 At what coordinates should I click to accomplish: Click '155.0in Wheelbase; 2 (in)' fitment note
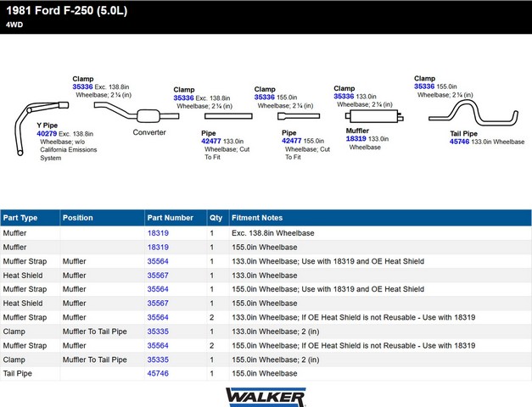(276, 360)
